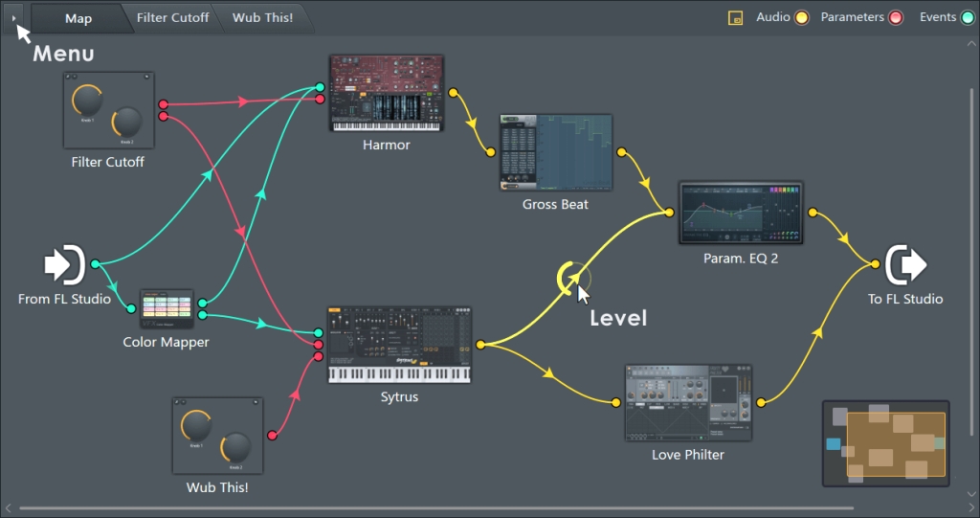Click the From FL Studio input icon
Image resolution: width=980 pixels, height=518 pixels.
[x=64, y=264]
